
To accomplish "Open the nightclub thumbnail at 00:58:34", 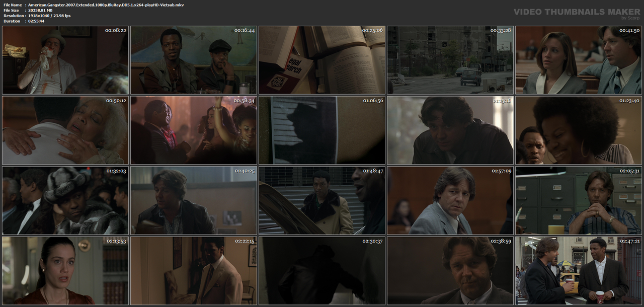I will (x=194, y=130).
